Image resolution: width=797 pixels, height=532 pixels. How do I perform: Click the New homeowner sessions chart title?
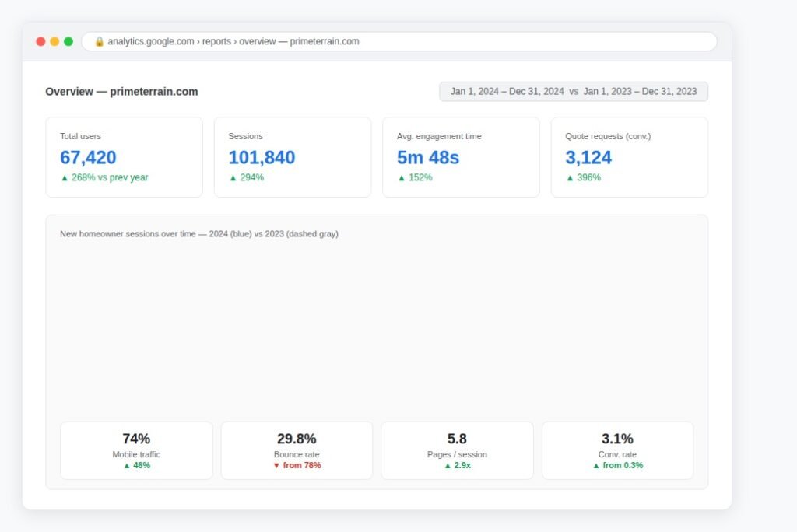pos(199,234)
